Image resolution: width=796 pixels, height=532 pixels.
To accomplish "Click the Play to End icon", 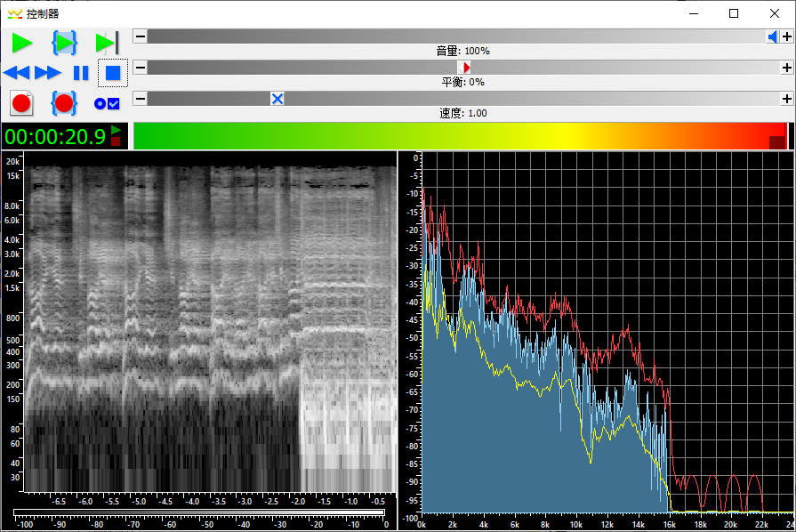I will (107, 42).
